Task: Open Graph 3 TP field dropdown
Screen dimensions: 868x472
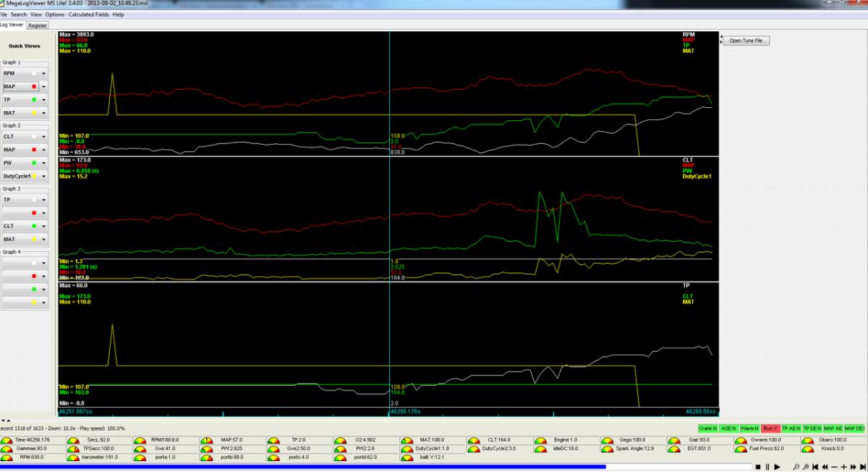Action: 43,199
